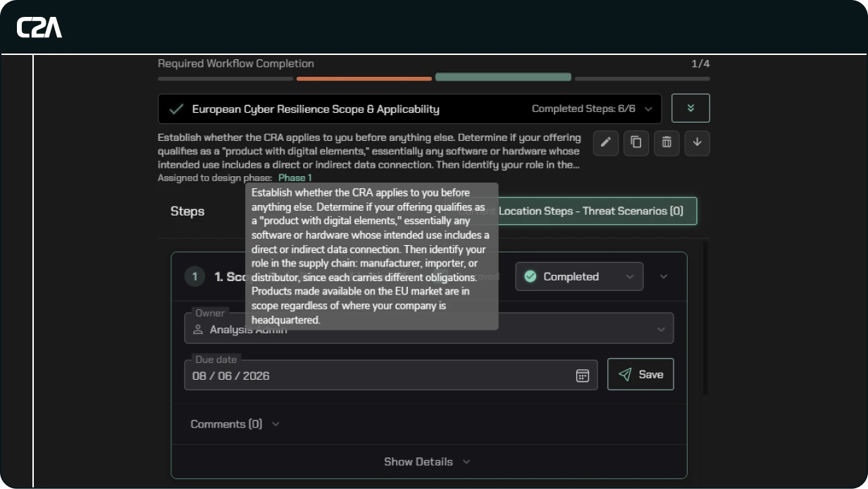Expand the Comments (0) section
868x489 pixels.
pyautogui.click(x=235, y=424)
